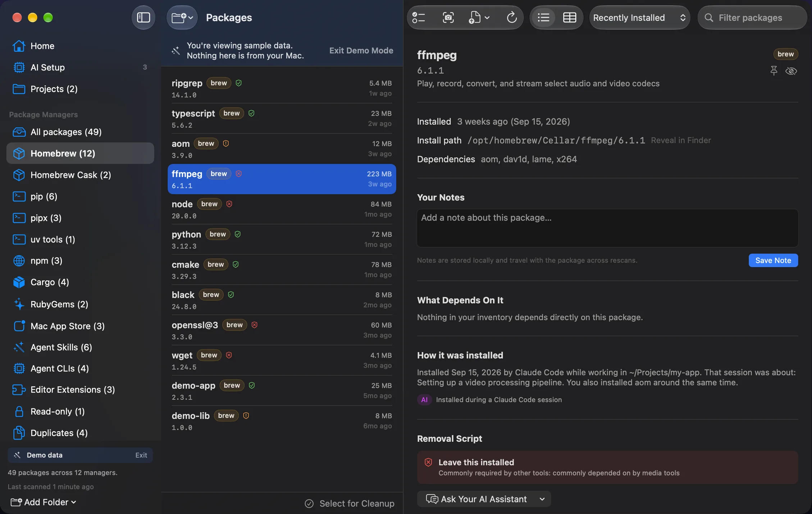Image resolution: width=812 pixels, height=514 pixels.
Task: Click the Editor Extensions puzzle icon
Action: pyautogui.click(x=19, y=390)
